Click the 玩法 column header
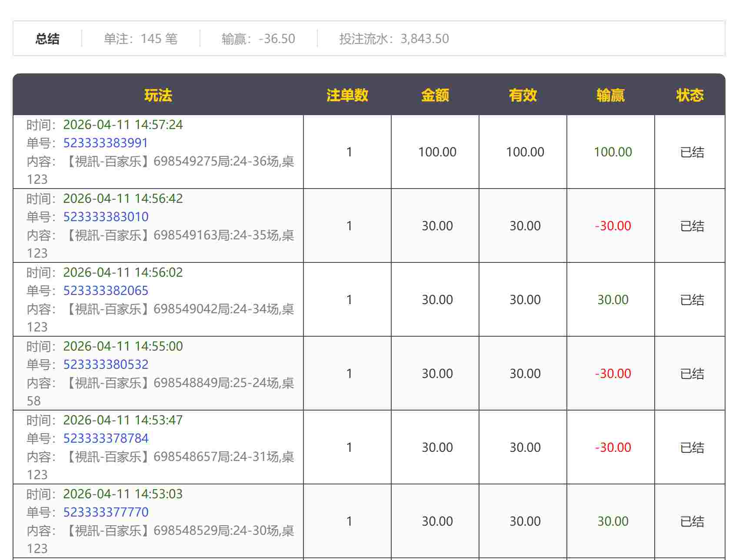Screen dimensions: 739x560 pos(158,95)
